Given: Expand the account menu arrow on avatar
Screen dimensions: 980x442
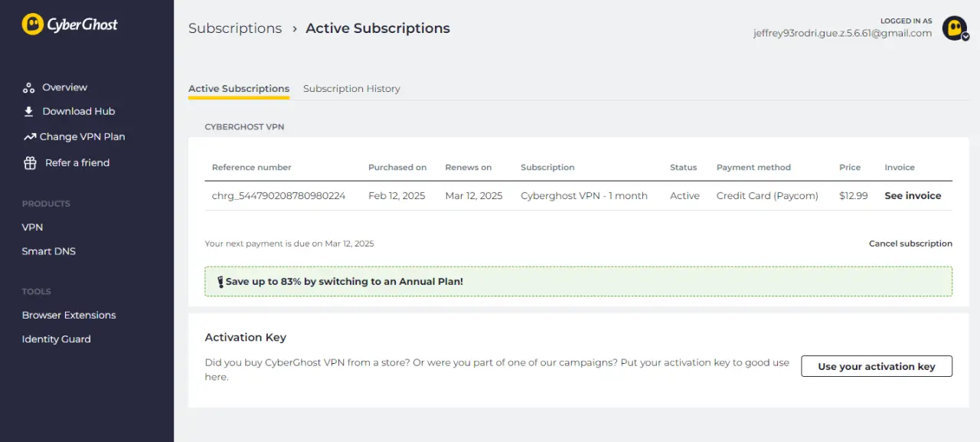Looking at the screenshot, I should click(965, 37).
